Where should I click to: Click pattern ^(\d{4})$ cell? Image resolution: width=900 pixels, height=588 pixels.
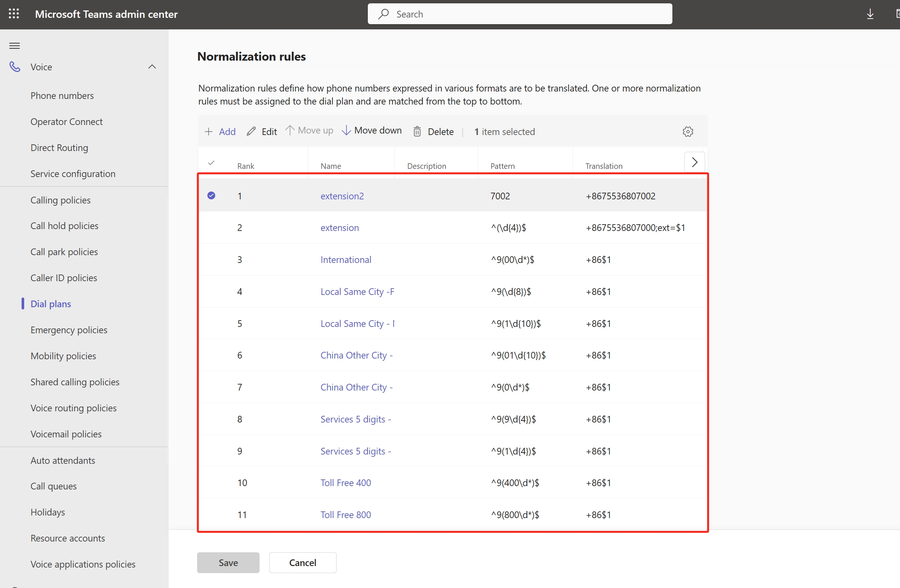click(509, 228)
